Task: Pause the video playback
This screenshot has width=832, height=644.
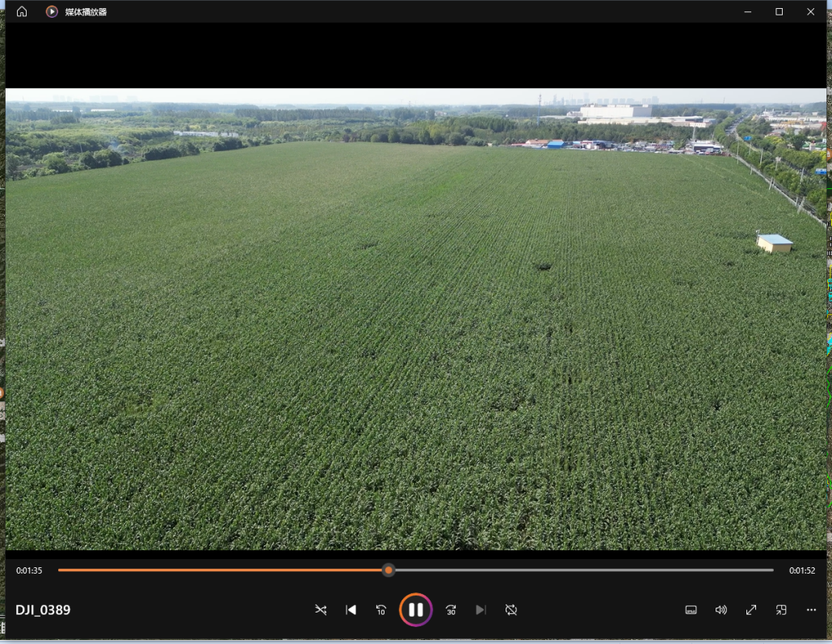Action: [416, 610]
